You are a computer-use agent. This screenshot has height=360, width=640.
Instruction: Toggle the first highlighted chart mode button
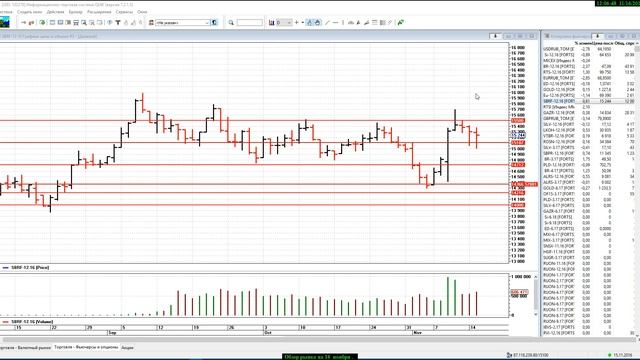(x=309, y=22)
